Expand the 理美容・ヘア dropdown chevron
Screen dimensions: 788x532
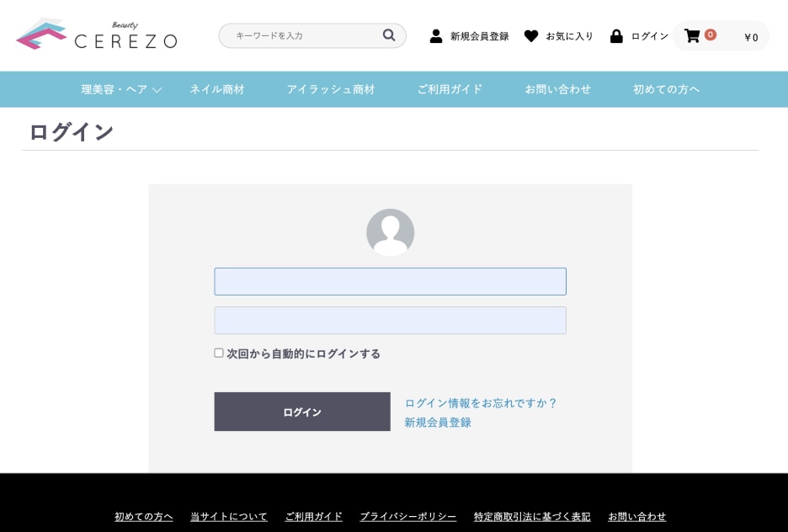157,90
